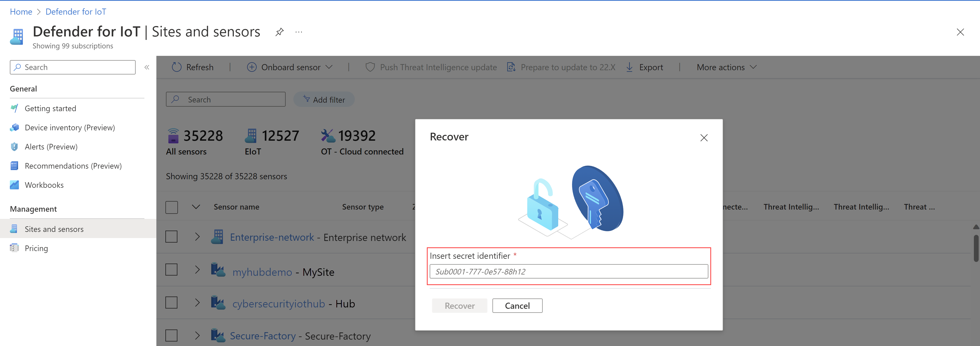Click the Add filter button
Image resolution: width=980 pixels, height=346 pixels.
(x=325, y=99)
